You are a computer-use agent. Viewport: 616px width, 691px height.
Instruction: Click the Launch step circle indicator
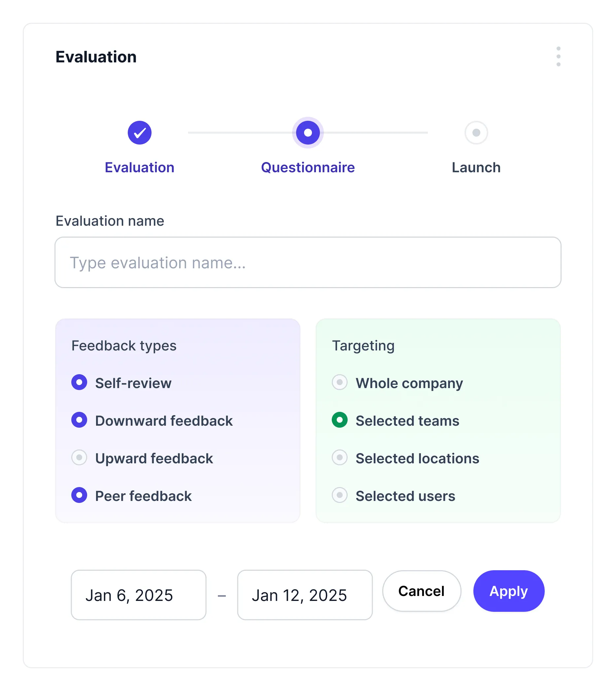[x=476, y=133]
